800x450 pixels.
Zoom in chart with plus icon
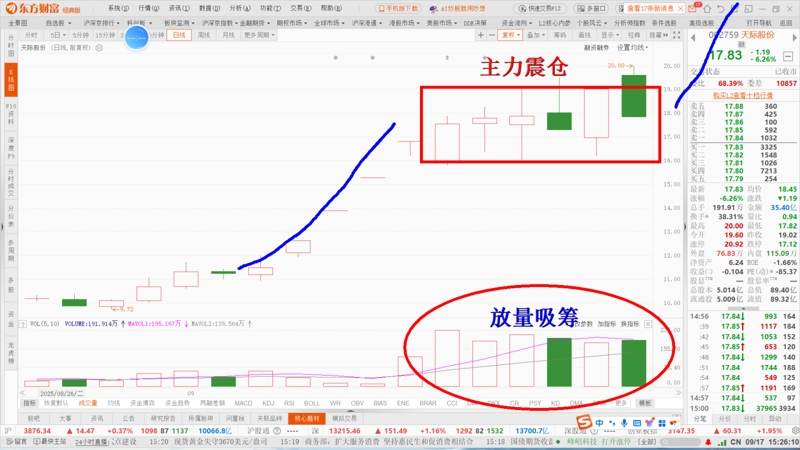[x=481, y=35]
